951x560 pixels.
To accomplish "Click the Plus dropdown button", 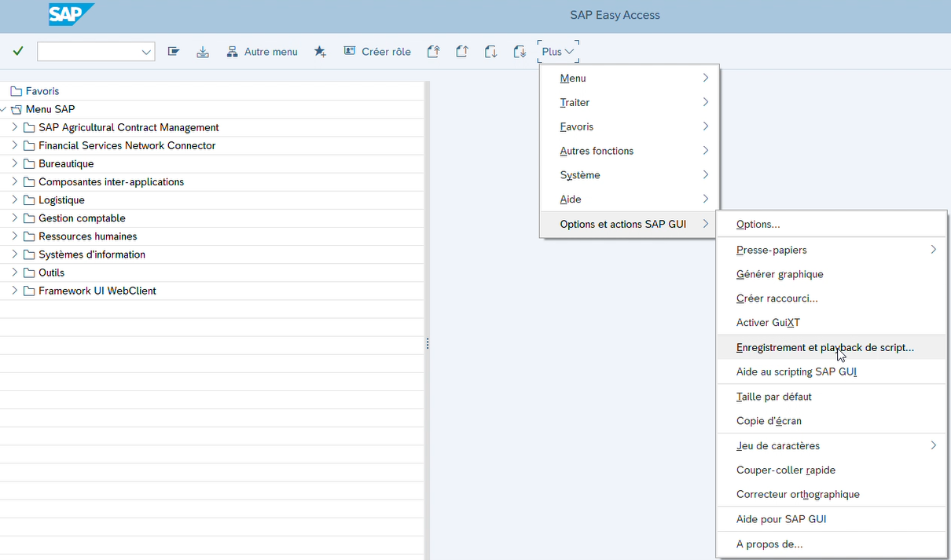I will [x=559, y=52].
